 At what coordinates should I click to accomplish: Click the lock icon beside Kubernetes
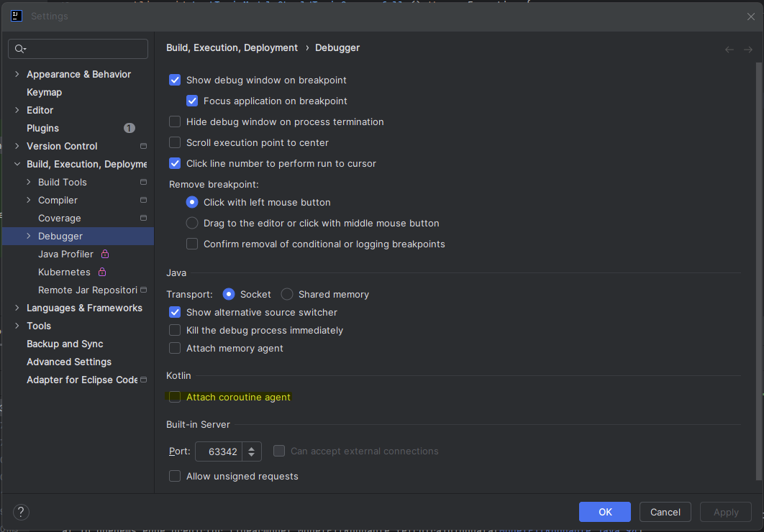[x=102, y=272]
